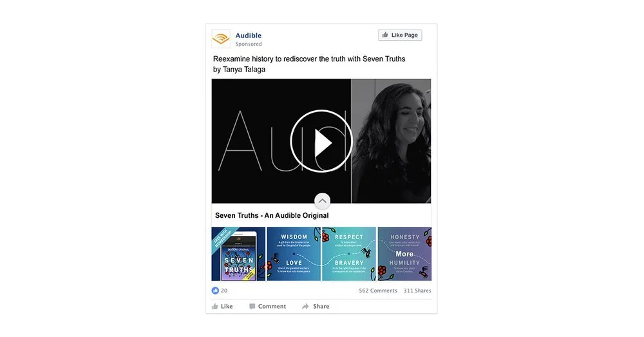Click the Sponsored label

click(249, 44)
